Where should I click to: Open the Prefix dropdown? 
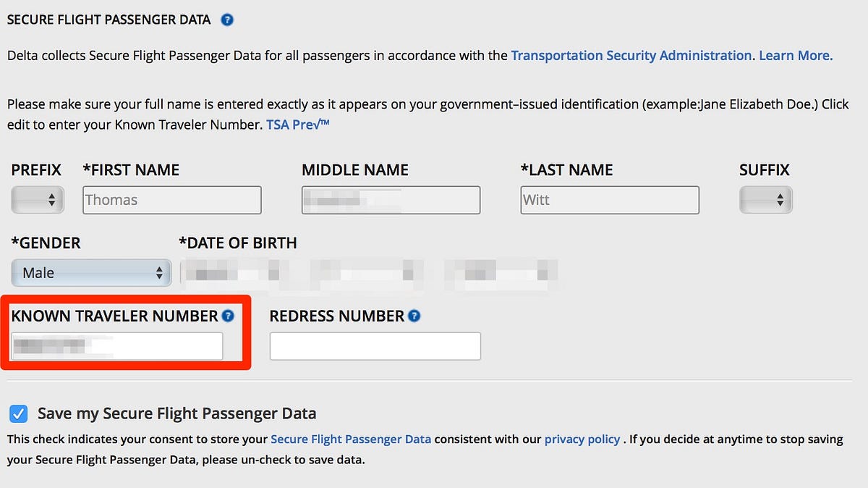[37, 200]
